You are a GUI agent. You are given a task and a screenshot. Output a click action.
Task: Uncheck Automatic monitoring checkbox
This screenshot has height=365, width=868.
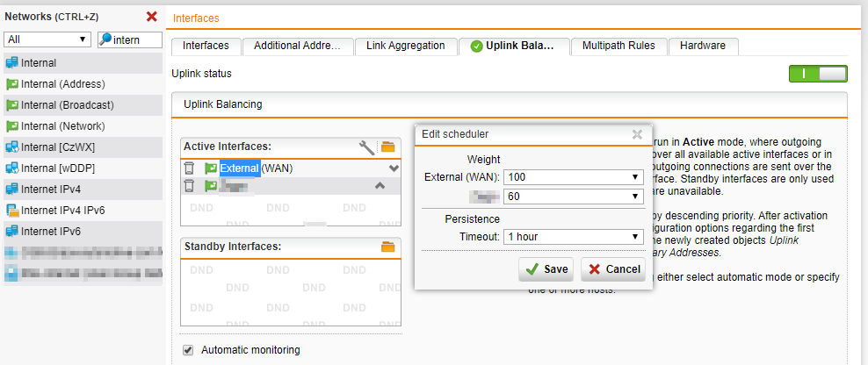[188, 350]
